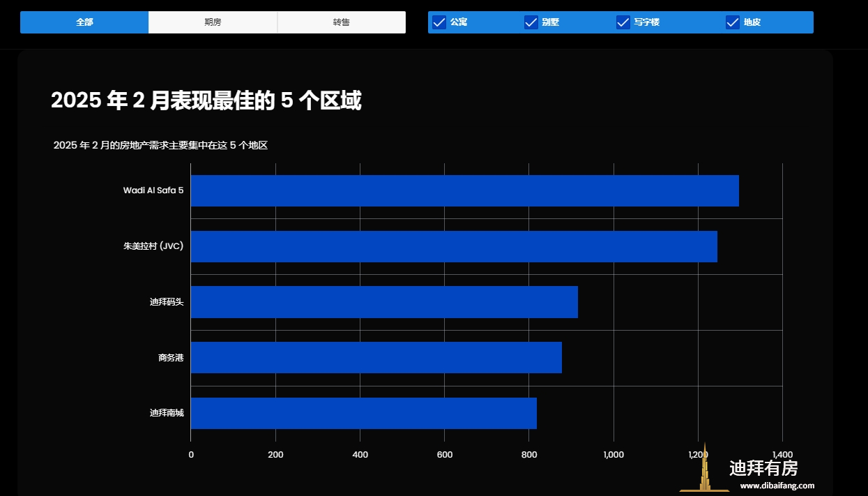Click the chart title 2025 年 2 月表现最佳的 5 个区域
This screenshot has width=868, height=496.
(x=206, y=101)
